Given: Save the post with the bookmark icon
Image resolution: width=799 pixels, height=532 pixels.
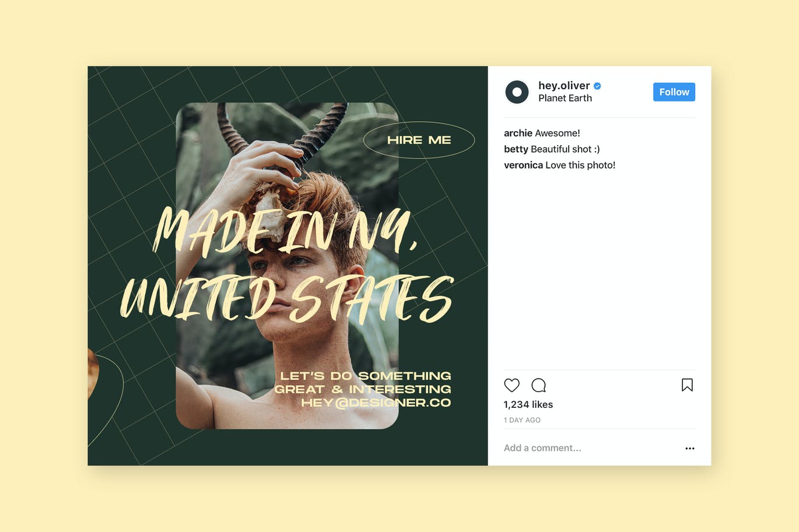Looking at the screenshot, I should pos(687,385).
